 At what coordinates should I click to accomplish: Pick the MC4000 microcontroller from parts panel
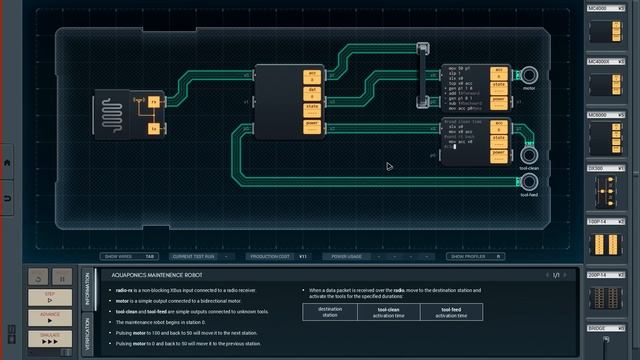coord(606,31)
